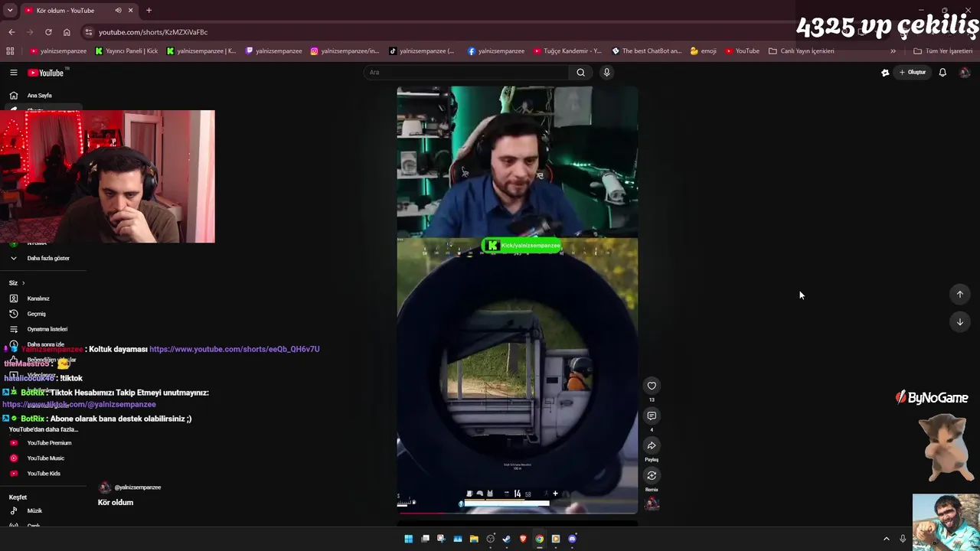Reload the page in the browser

[x=48, y=32]
